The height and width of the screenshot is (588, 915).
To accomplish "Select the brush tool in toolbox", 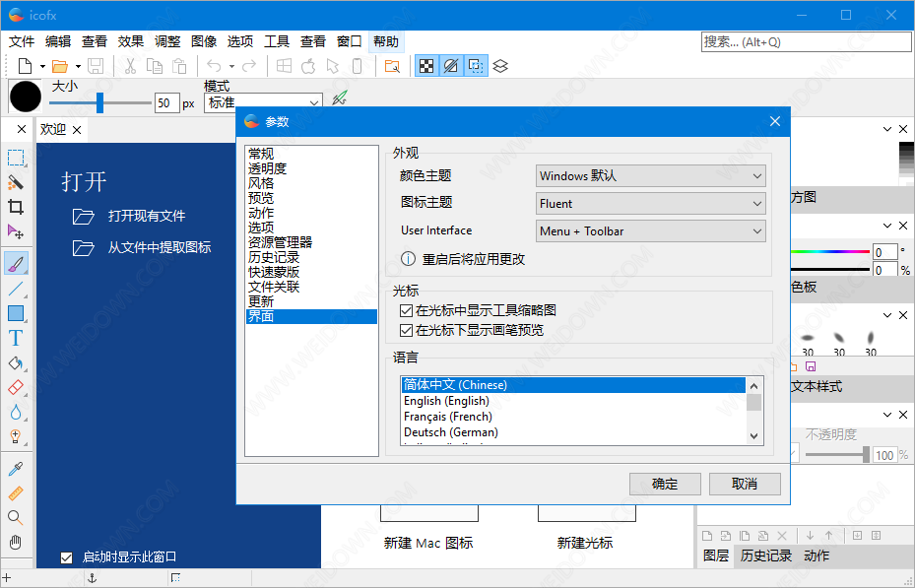I will (x=16, y=263).
